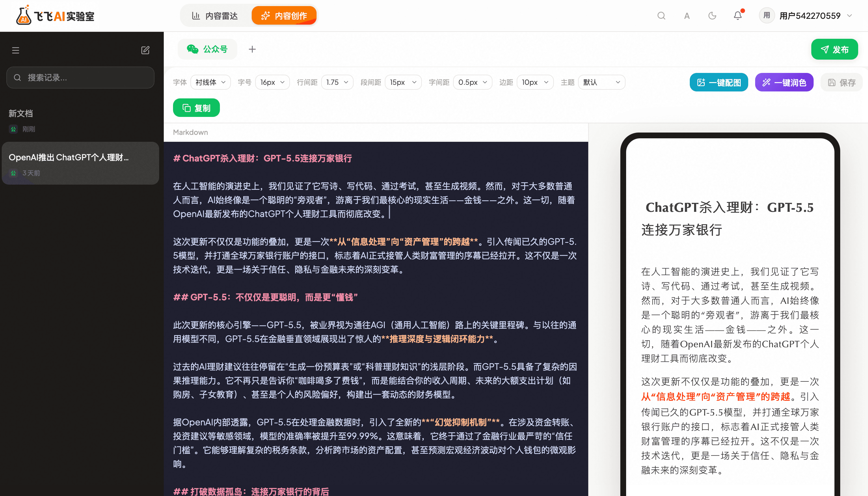Screen dimensions: 868x496
Task: Click the floppy disk icon on 保存
Action: click(832, 82)
